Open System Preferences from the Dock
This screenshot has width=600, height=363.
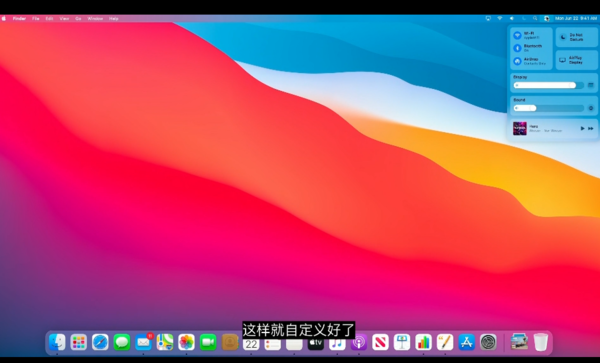[x=488, y=342]
